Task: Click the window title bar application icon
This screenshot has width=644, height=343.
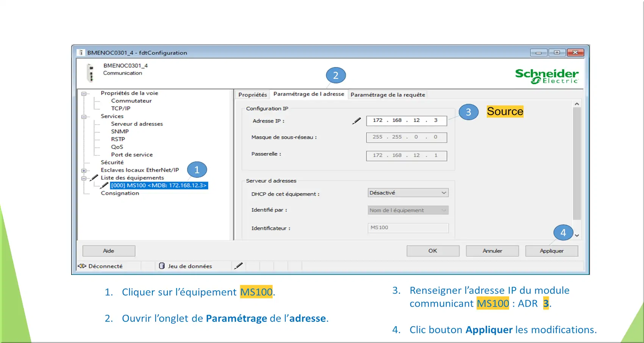Action: pyautogui.click(x=81, y=53)
